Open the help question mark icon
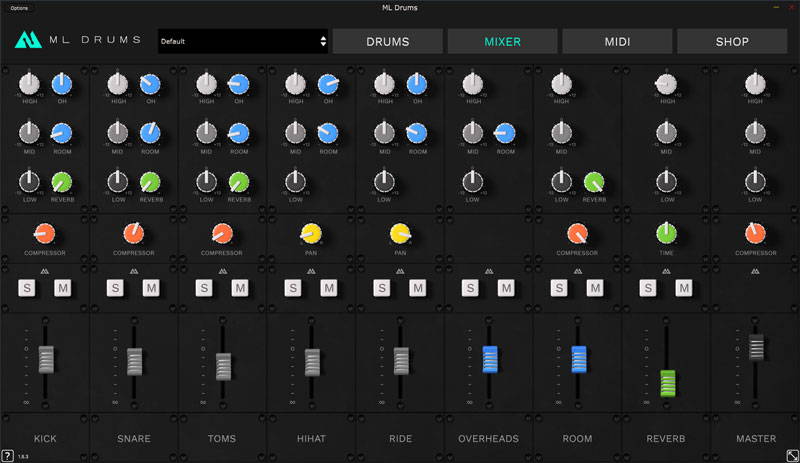 tap(7, 456)
